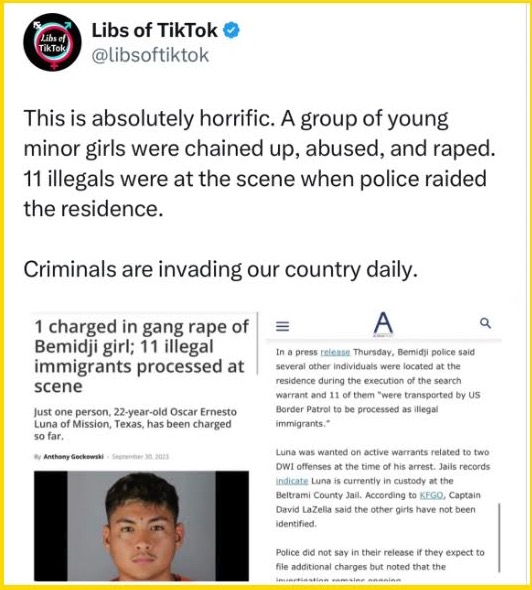
Task: Open the '1 charged in gang rape' headline
Action: (x=141, y=356)
